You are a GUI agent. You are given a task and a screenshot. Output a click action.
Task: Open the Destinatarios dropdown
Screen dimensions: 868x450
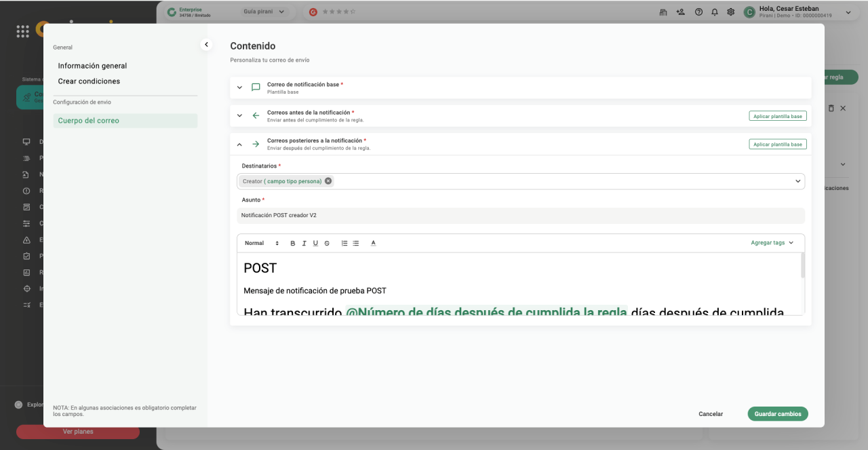click(797, 181)
